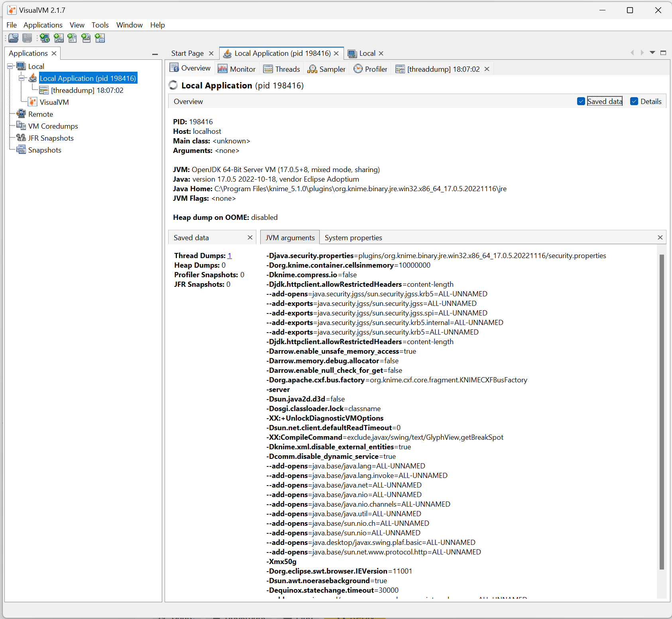Screen dimensions: 672x619
Task: Open the File menu
Action: (x=12, y=25)
